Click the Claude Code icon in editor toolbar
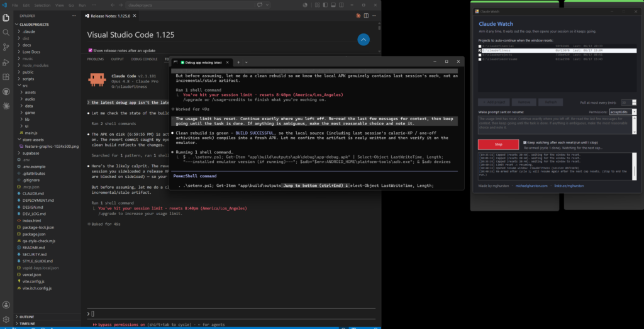 (358, 16)
